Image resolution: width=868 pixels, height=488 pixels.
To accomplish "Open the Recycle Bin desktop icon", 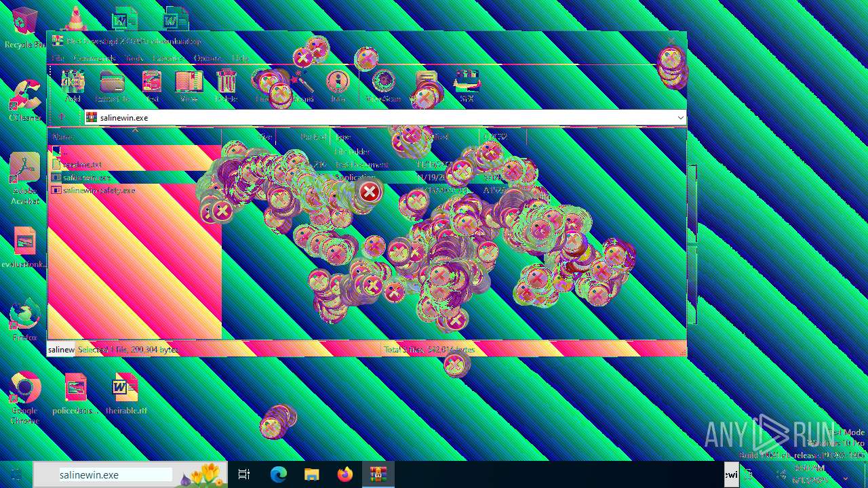I will point(24,28).
